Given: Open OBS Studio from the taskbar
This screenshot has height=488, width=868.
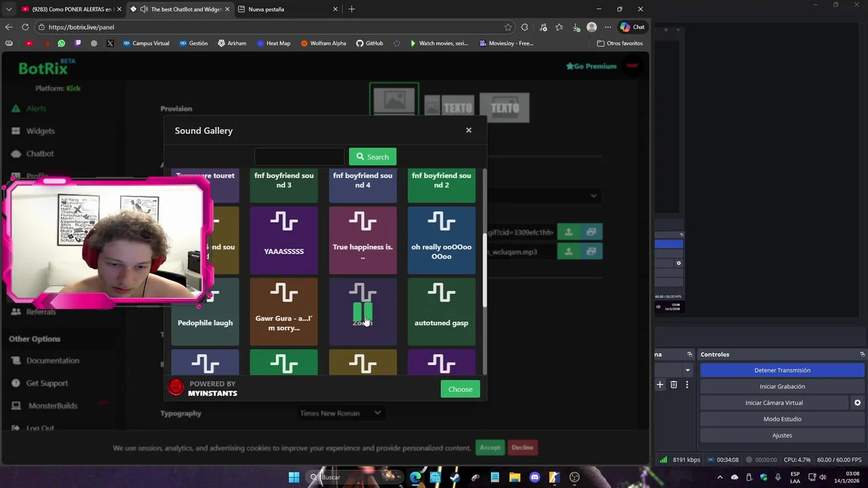Looking at the screenshot, I should click(575, 477).
